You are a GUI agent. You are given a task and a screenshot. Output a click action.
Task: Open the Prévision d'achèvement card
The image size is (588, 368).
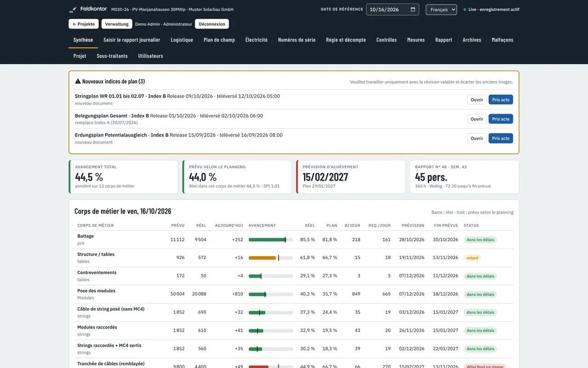351,177
